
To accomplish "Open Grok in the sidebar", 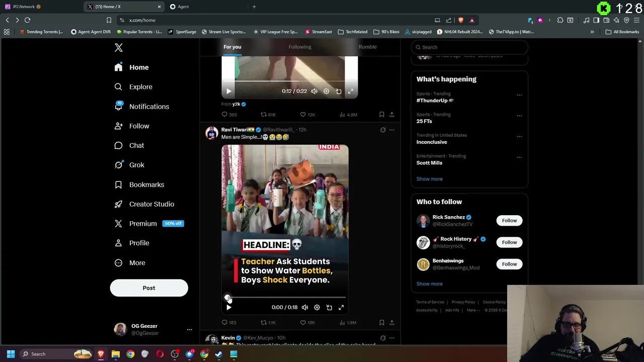I will 129,165.
